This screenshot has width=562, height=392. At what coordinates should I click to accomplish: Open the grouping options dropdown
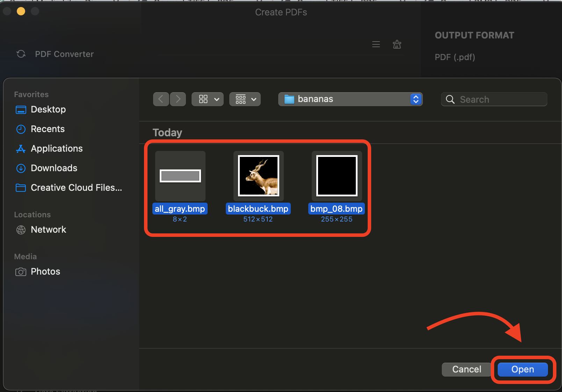[245, 99]
